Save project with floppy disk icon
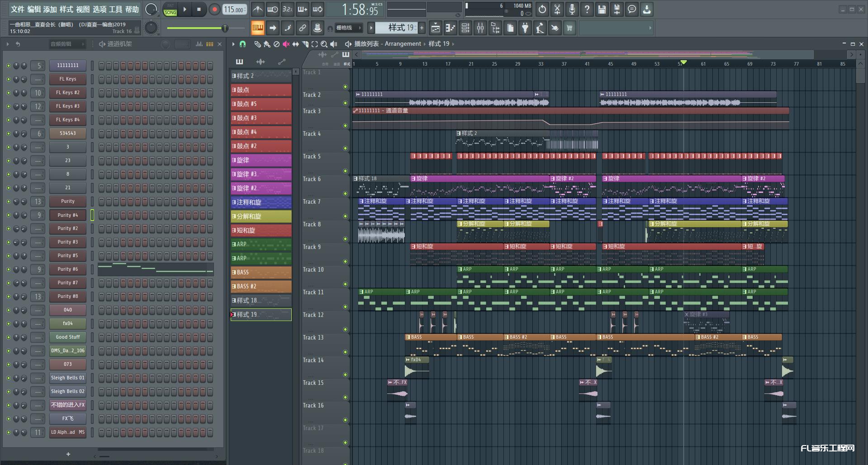Screen dimensions: 868x465 click(x=602, y=9)
